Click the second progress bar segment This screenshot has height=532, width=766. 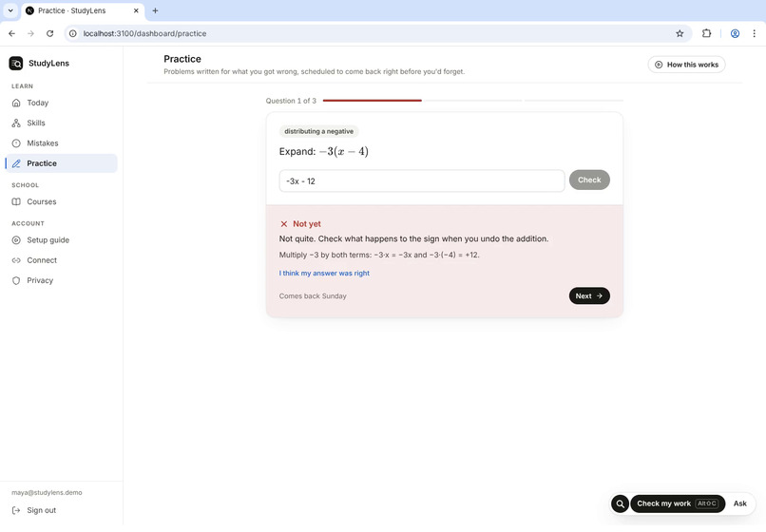click(x=472, y=101)
